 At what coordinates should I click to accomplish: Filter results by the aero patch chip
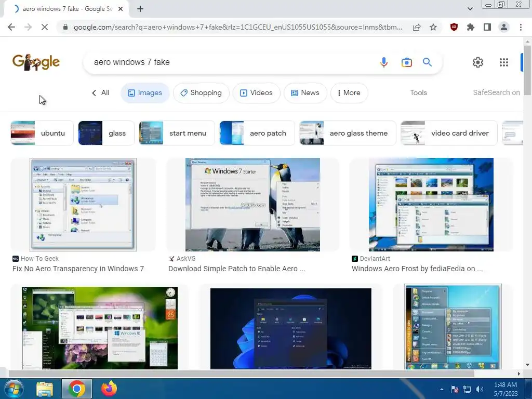(257, 133)
